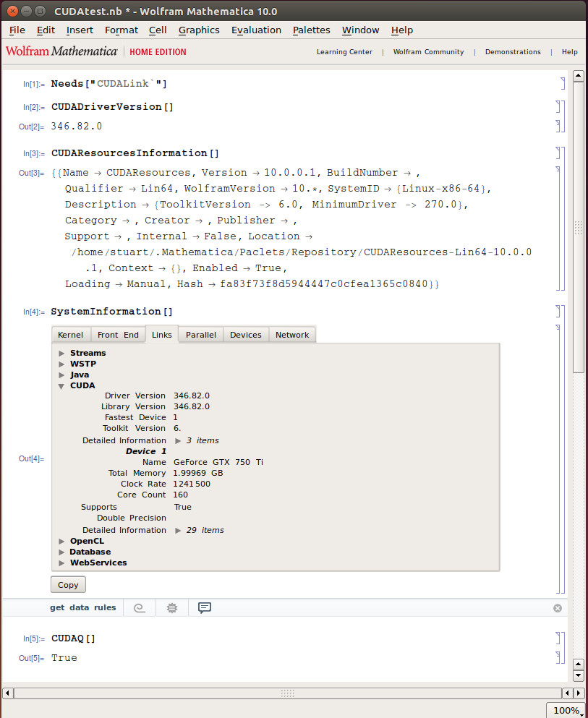Viewport: 588px width, 718px height.
Task: Select the In[1] cell bracket
Action: [x=563, y=83]
